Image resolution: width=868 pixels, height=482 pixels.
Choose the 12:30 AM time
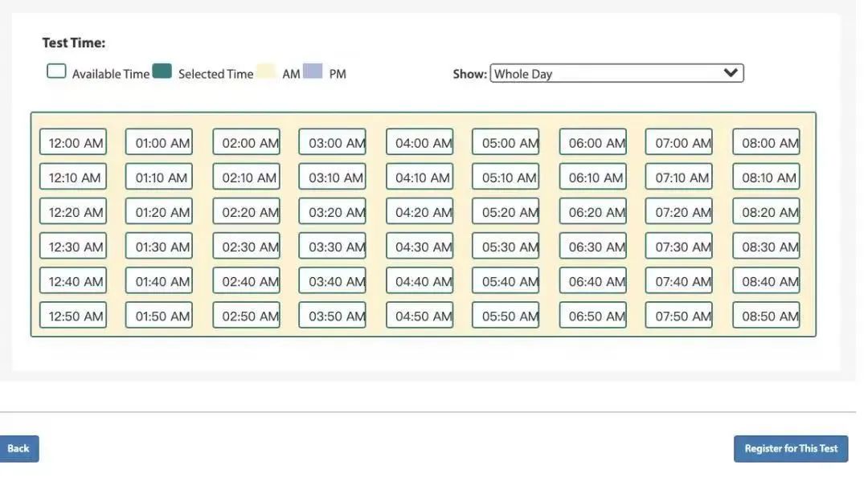(73, 247)
